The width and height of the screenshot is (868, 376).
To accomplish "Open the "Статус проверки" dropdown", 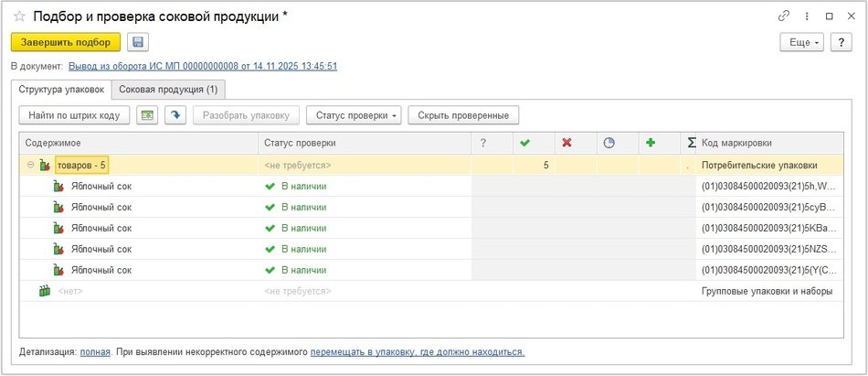I will coord(354,115).
